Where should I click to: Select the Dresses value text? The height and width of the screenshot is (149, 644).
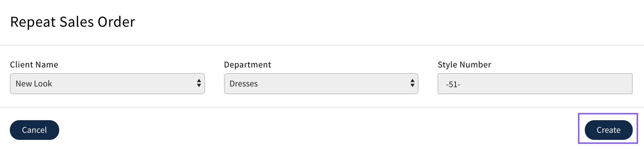(244, 84)
